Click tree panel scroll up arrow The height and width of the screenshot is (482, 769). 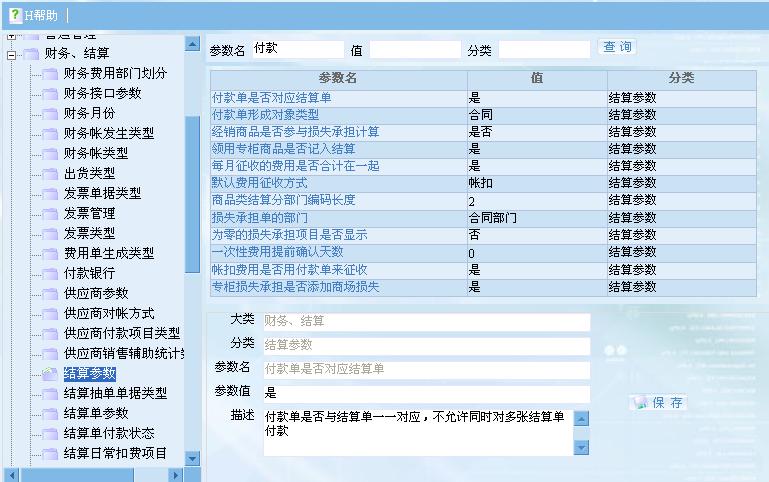pos(192,44)
